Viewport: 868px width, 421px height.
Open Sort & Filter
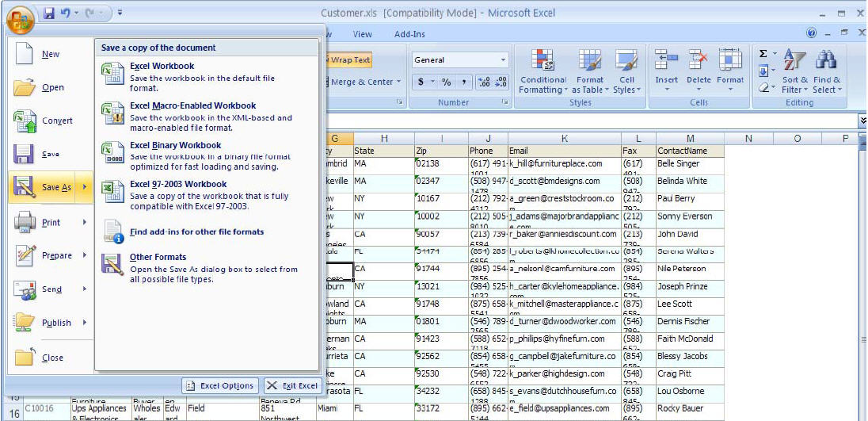point(795,71)
